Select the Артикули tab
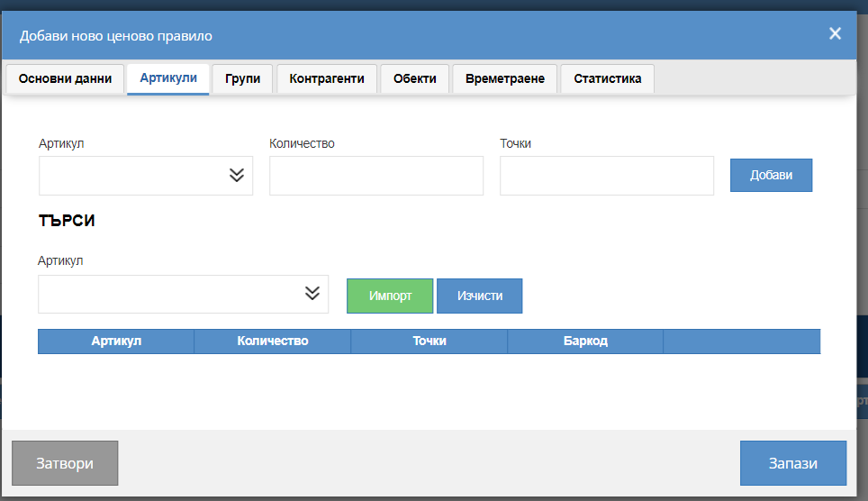868x501 pixels. (x=168, y=78)
